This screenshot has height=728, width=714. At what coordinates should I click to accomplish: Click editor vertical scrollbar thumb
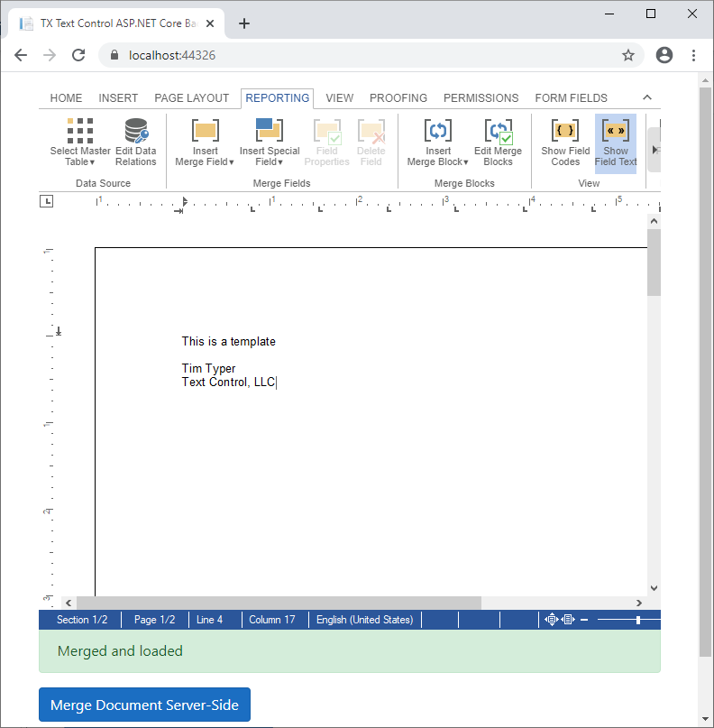[x=654, y=262]
